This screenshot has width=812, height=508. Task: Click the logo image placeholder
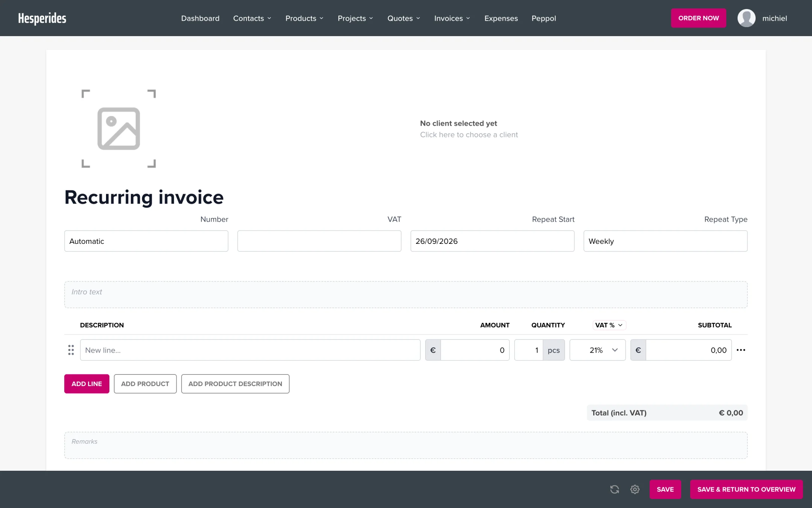tap(119, 129)
